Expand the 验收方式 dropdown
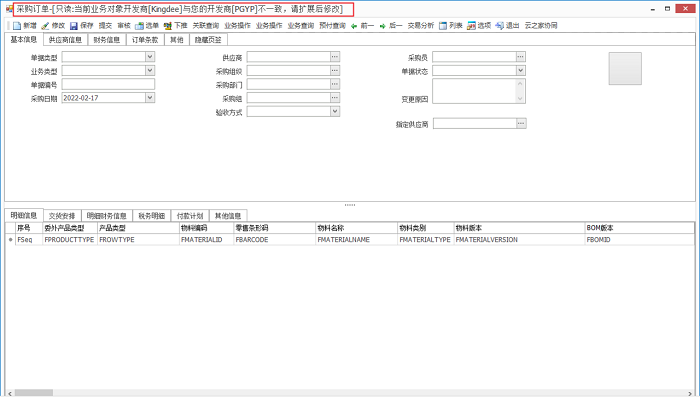Screen dimensions: 700x404 tap(335, 112)
